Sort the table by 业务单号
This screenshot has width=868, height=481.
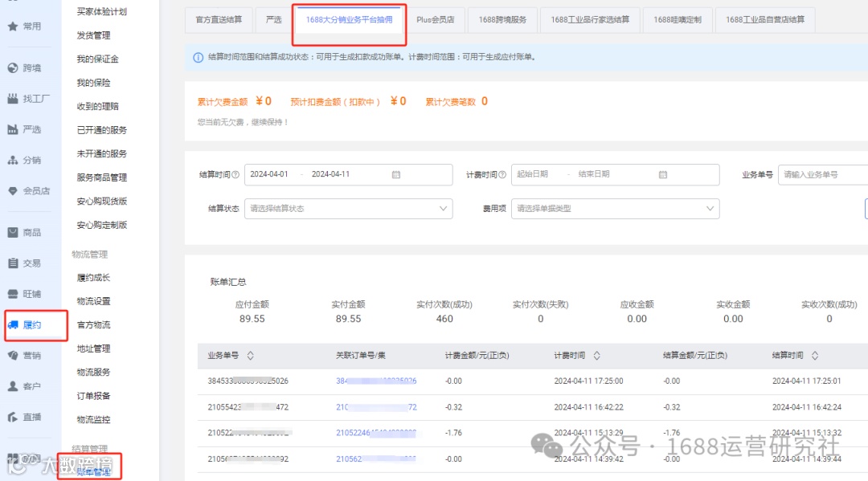click(250, 356)
